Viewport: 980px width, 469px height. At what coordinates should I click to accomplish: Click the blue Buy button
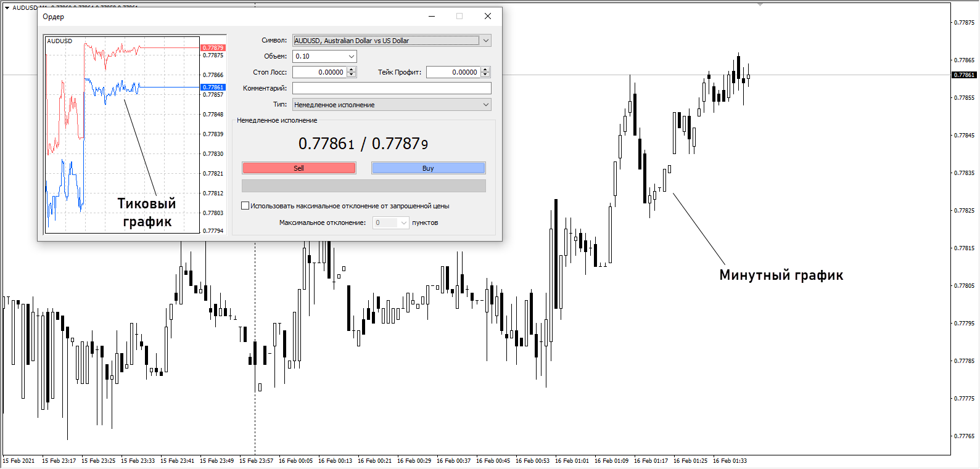click(428, 168)
